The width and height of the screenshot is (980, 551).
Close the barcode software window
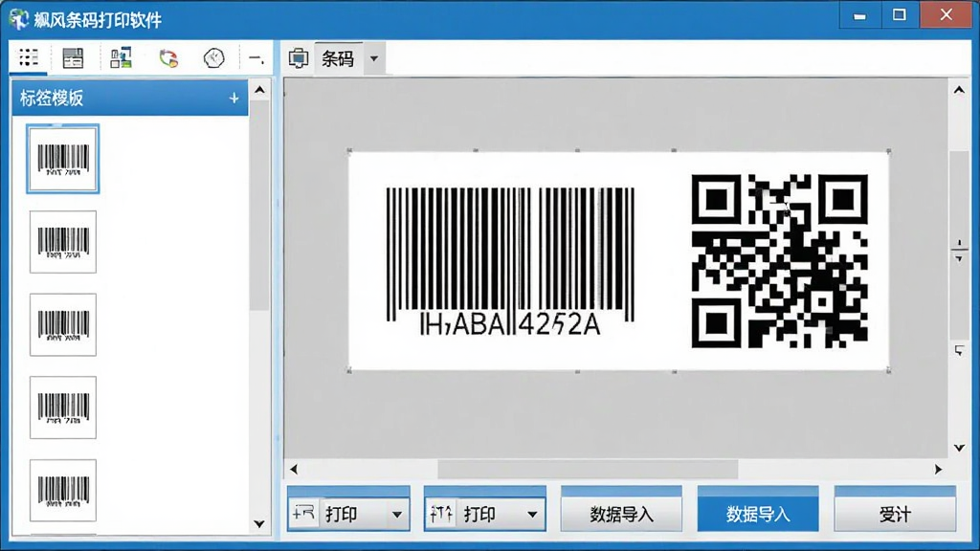[x=947, y=15]
